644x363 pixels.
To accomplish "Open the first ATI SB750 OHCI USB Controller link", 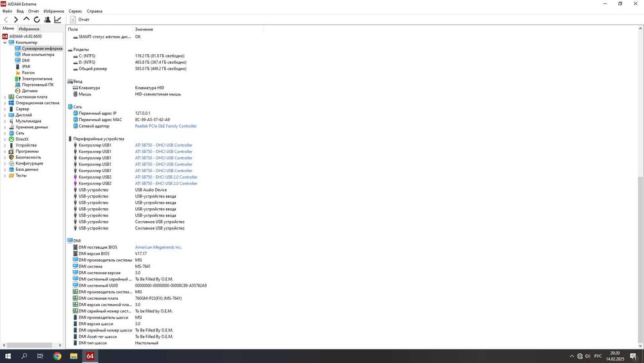I will click(x=164, y=145).
